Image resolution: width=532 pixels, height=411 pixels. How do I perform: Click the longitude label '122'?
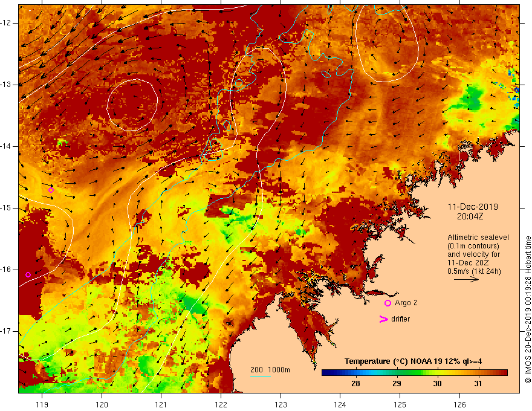pos(221,404)
